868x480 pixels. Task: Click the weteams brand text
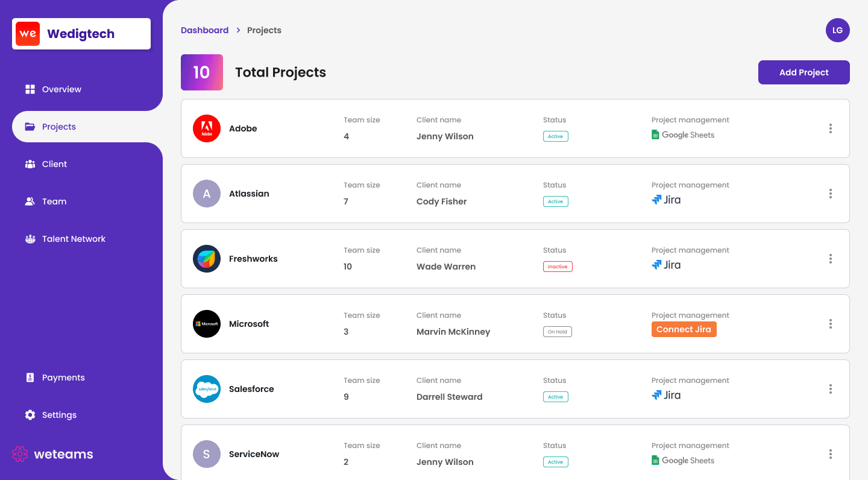[x=64, y=454]
